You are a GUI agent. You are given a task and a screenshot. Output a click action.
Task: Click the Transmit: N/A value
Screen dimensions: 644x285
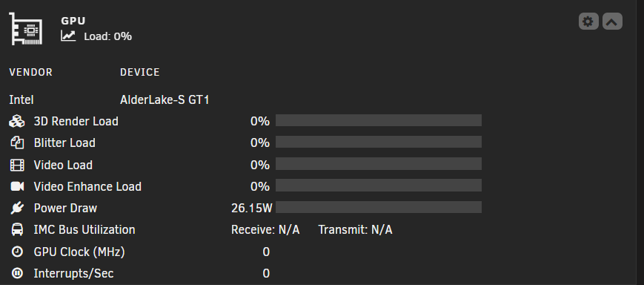[355, 229]
